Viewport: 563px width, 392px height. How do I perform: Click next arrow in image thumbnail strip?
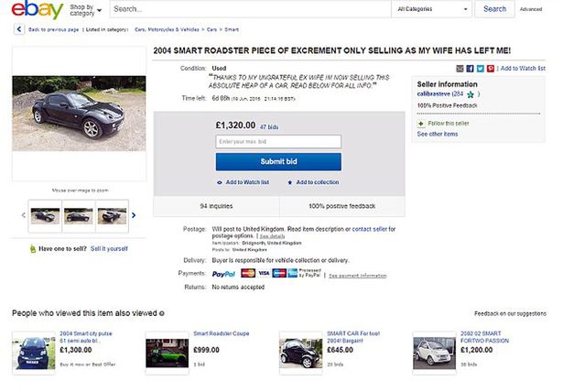pos(135,216)
